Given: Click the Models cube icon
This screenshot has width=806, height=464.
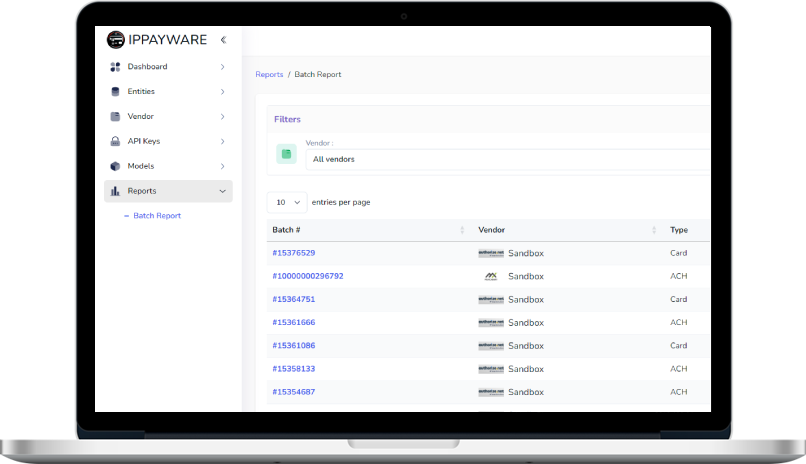Looking at the screenshot, I should [115, 166].
